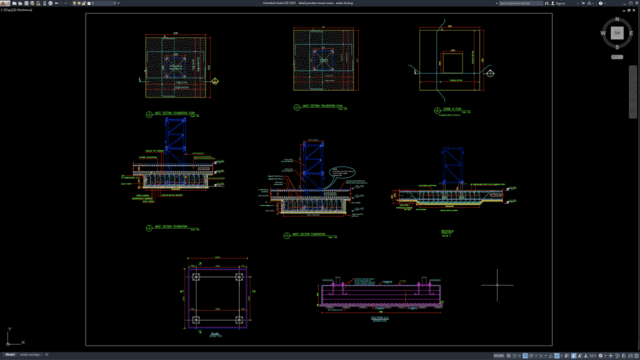Image resolution: width=640 pixels, height=360 pixels.
Task: Click the Save As icon
Action: click(x=32, y=3)
